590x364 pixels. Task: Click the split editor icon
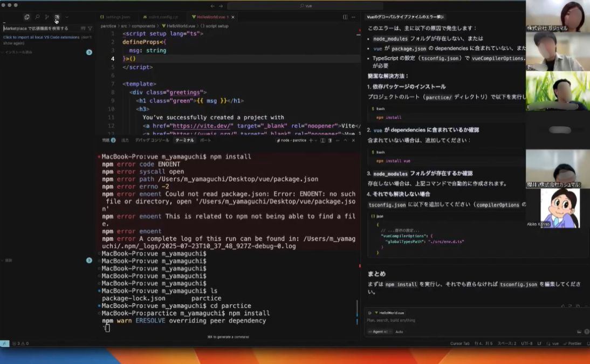tap(345, 17)
